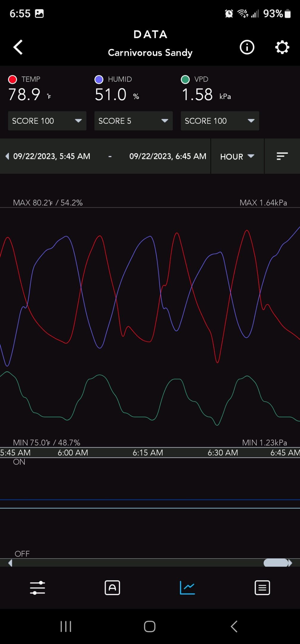Viewport: 300px width, 644px height.
Task: Toggle the purple HUMID series indicator
Action: 99,79
